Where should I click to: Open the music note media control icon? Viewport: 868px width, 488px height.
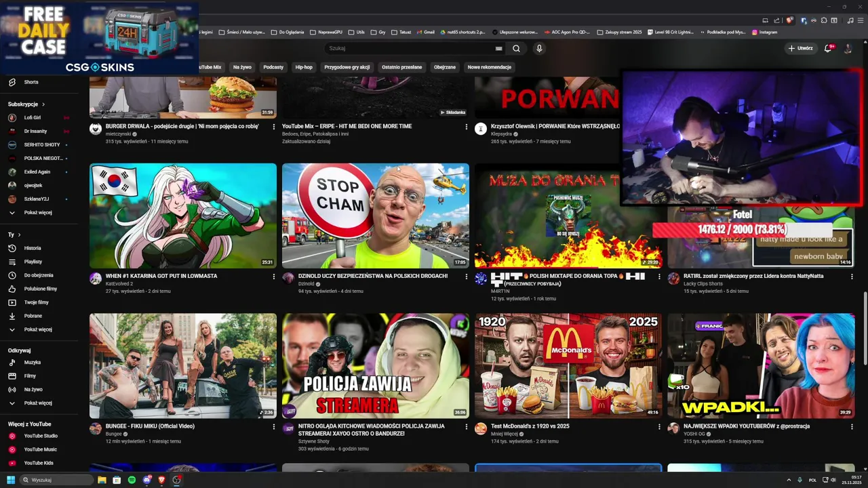[x=850, y=20]
